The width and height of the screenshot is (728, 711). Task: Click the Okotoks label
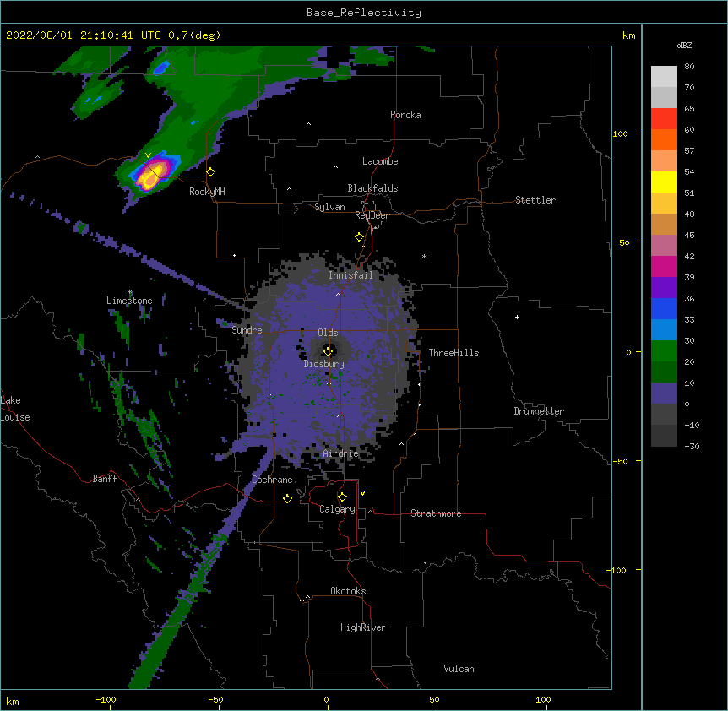click(x=348, y=591)
